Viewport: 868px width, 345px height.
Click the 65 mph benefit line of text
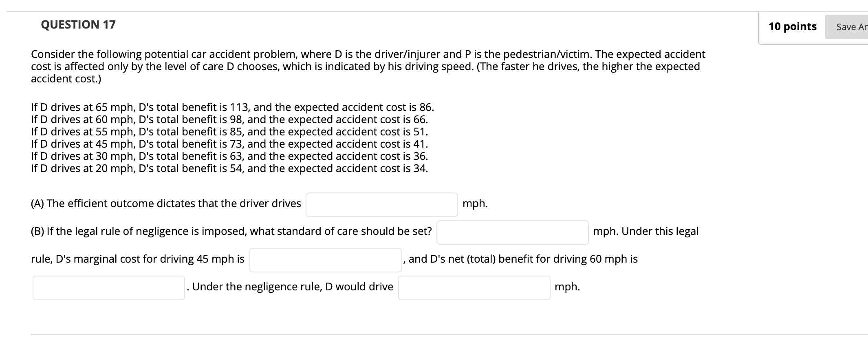(x=232, y=107)
